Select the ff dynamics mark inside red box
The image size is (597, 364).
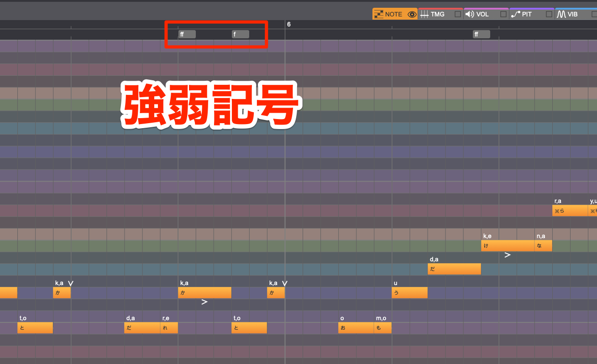(187, 34)
